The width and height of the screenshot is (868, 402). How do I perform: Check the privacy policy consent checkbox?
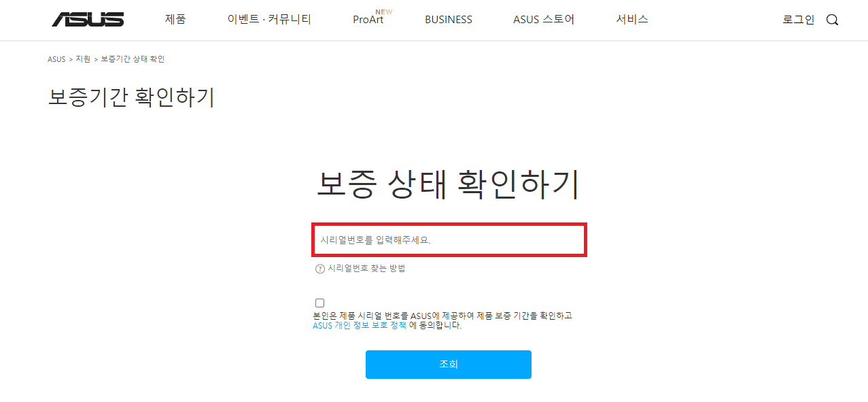[319, 303]
